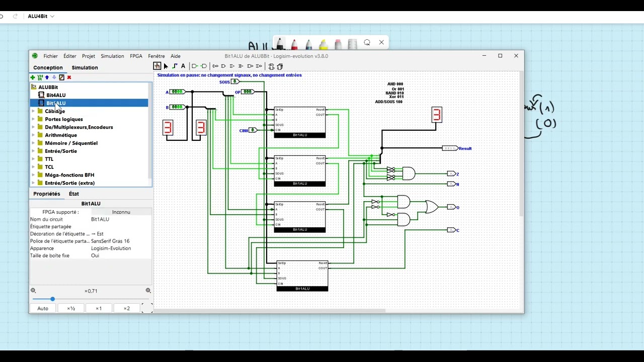Select the arrow edit tool
Viewport: 644px width, 362px height.
tap(166, 66)
